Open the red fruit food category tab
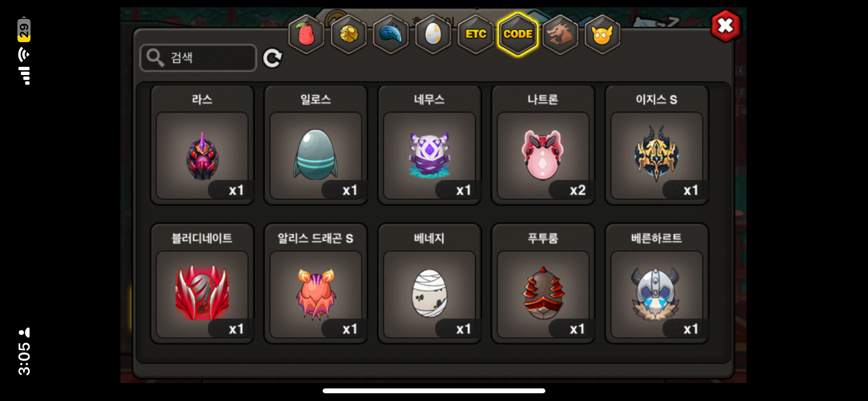Viewport: 868px width, 401px height. (x=306, y=34)
